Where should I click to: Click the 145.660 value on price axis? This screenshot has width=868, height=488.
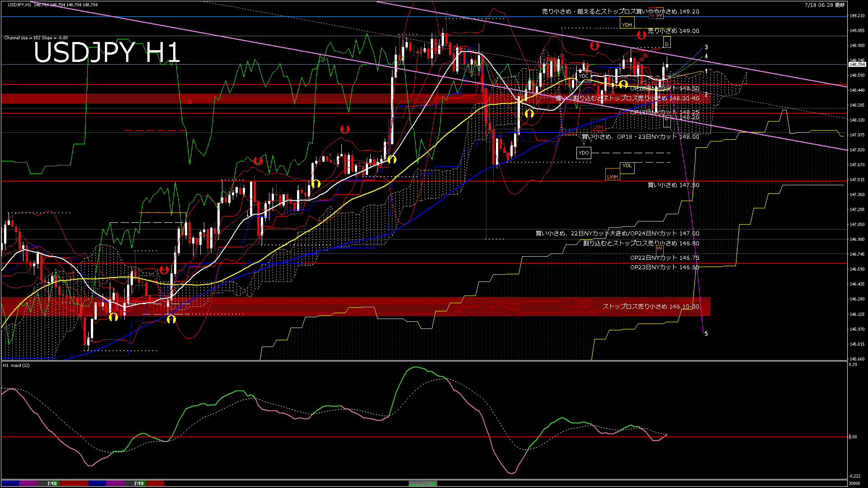[857, 359]
